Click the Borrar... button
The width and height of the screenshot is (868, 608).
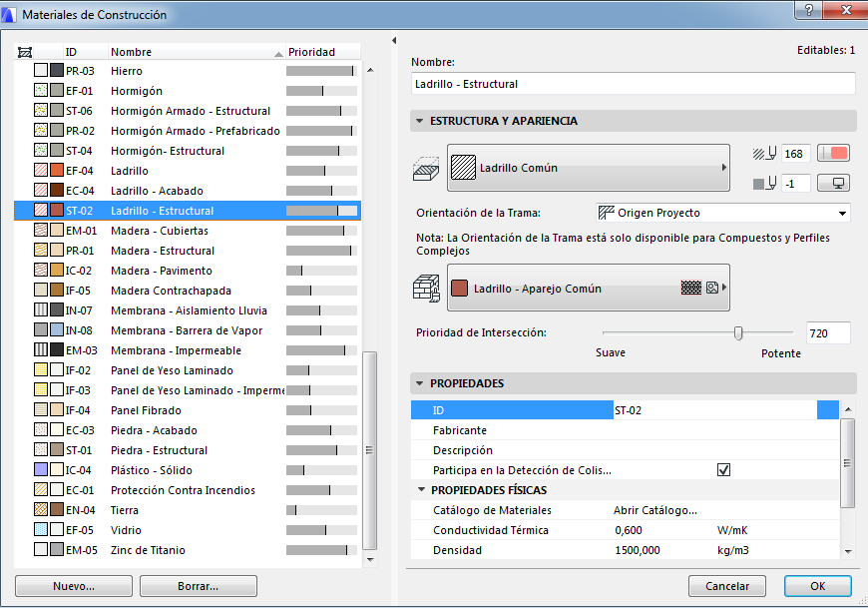pyautogui.click(x=199, y=586)
